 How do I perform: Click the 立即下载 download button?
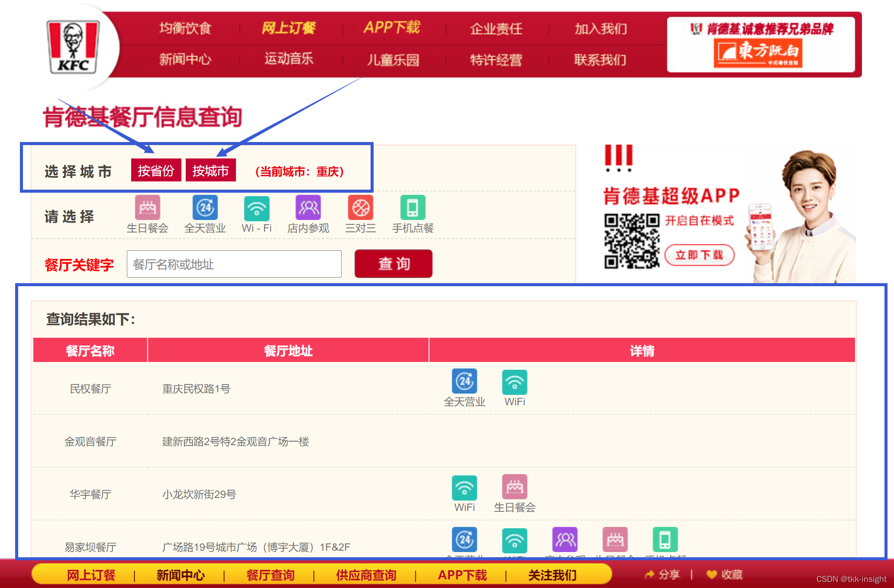(x=699, y=255)
